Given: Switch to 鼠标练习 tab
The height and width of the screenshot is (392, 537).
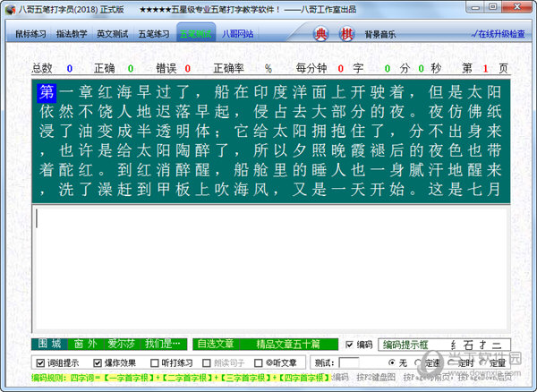Looking at the screenshot, I should click(30, 34).
